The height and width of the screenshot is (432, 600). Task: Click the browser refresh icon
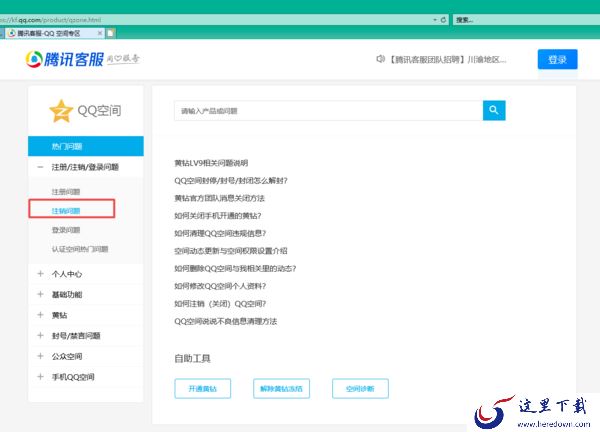443,20
